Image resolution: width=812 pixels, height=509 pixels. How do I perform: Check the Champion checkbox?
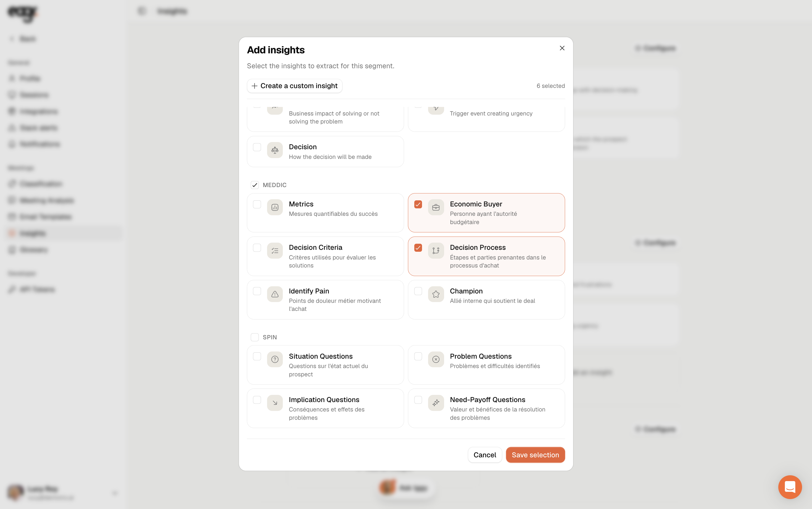(418, 291)
